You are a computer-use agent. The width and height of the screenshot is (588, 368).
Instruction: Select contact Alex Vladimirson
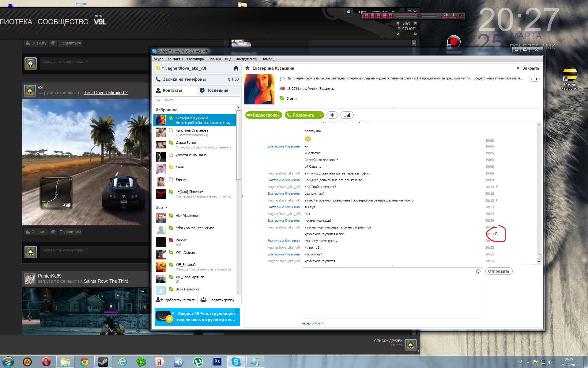[195, 218]
